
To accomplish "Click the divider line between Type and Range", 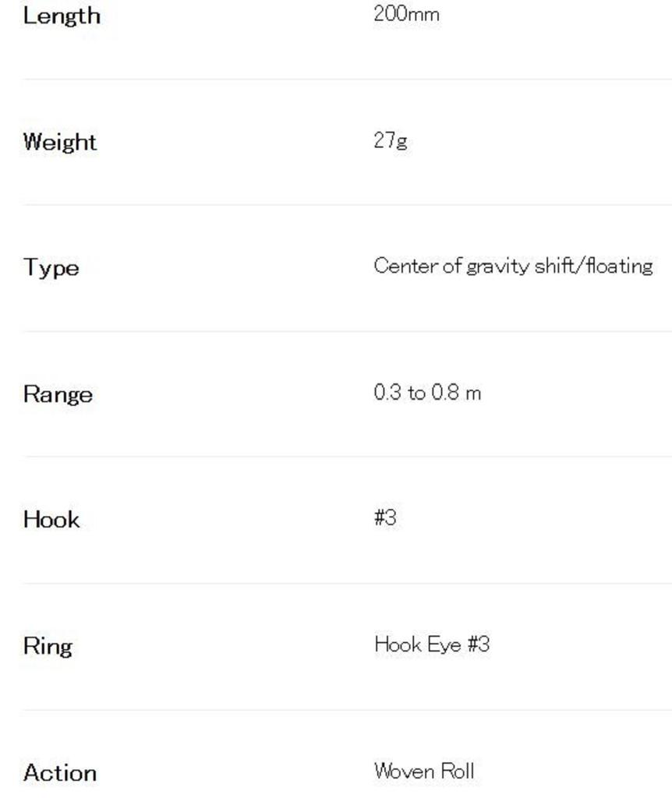I will (347, 331).
